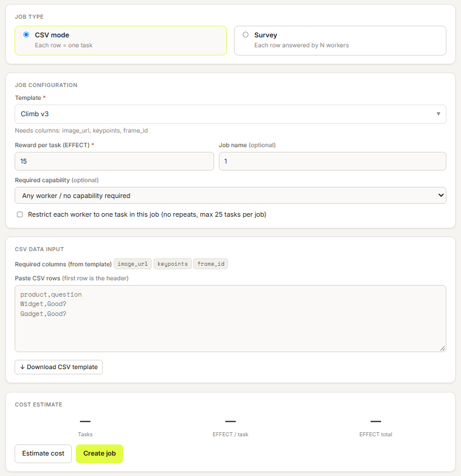Click the 'COST ESTIMATE' section heading

39,405
